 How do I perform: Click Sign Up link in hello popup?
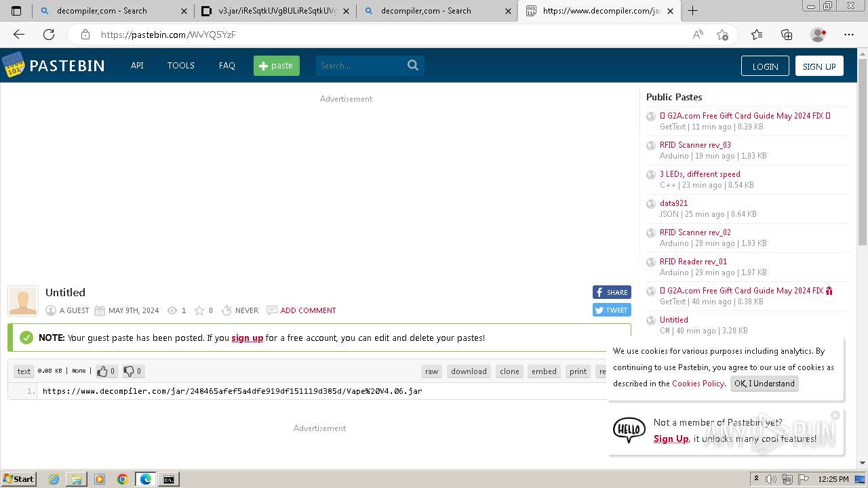pyautogui.click(x=671, y=439)
